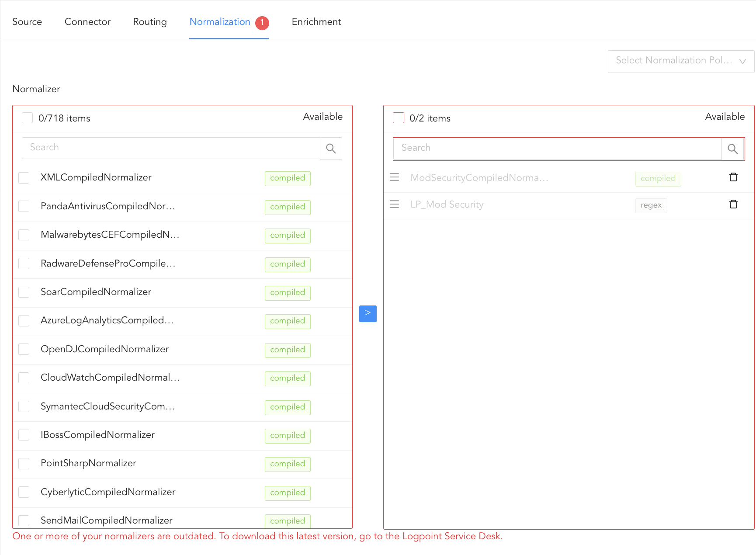Go to the Source tab

click(27, 22)
